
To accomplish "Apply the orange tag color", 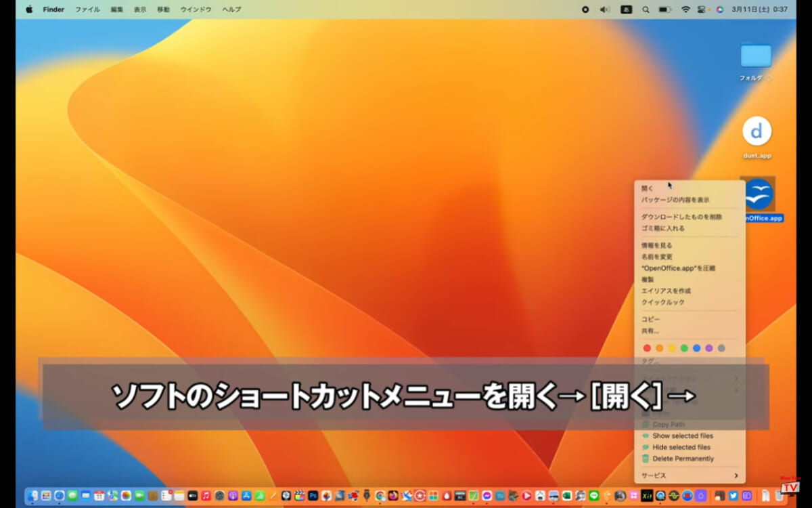I will coord(659,348).
